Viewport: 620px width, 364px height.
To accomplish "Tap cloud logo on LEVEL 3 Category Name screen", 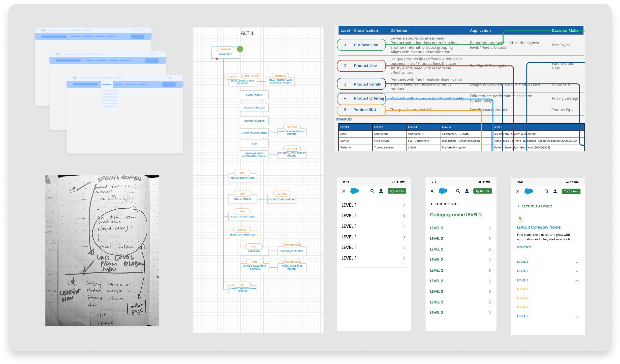I will tap(528, 191).
